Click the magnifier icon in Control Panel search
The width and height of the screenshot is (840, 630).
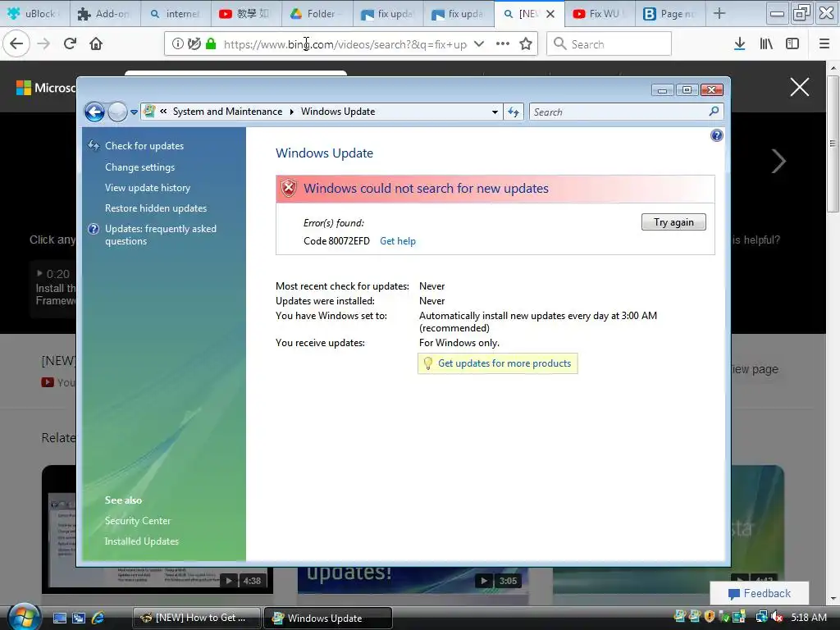(714, 112)
